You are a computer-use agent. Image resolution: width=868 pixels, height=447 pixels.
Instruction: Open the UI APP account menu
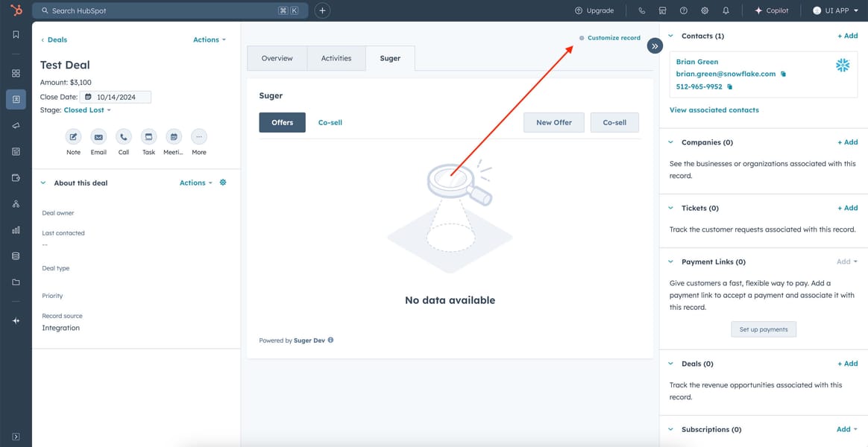coord(835,11)
